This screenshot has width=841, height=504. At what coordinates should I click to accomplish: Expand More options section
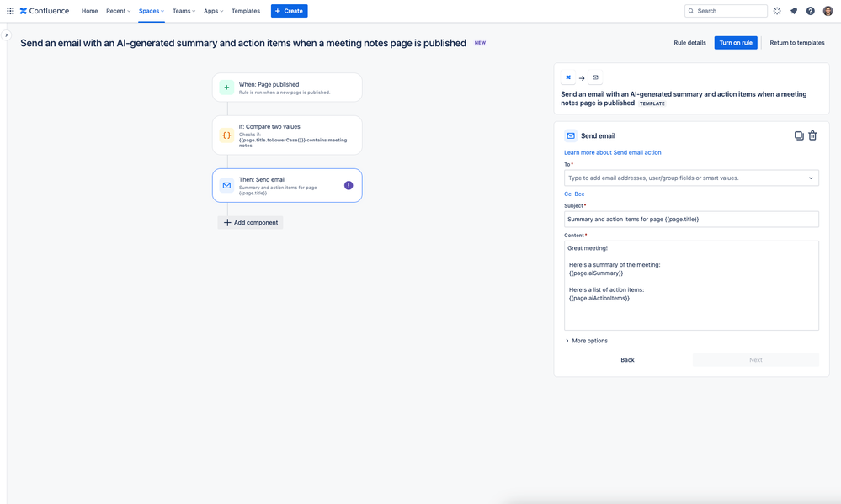tap(586, 341)
